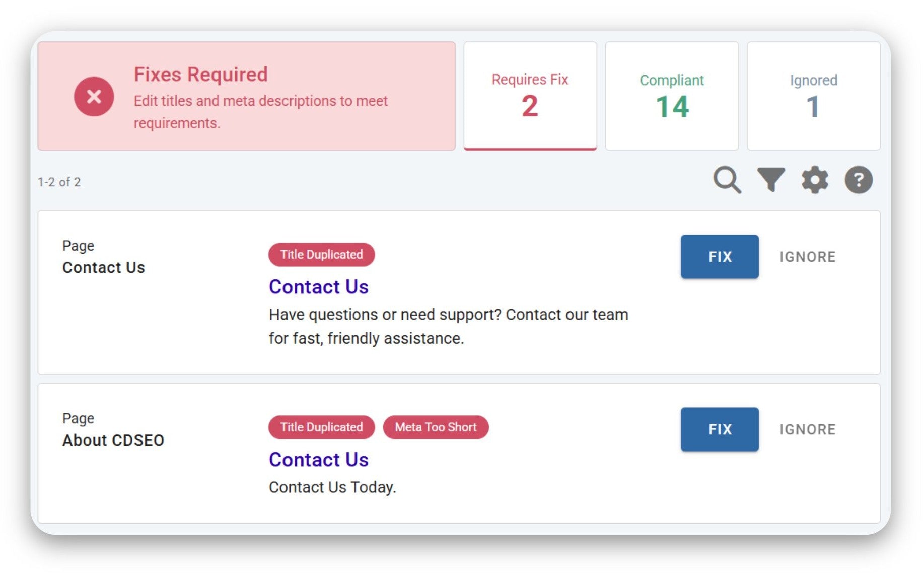This screenshot has width=923, height=588.
Task: Click the Title Duplicated badge on About CDSEO page
Action: point(321,427)
